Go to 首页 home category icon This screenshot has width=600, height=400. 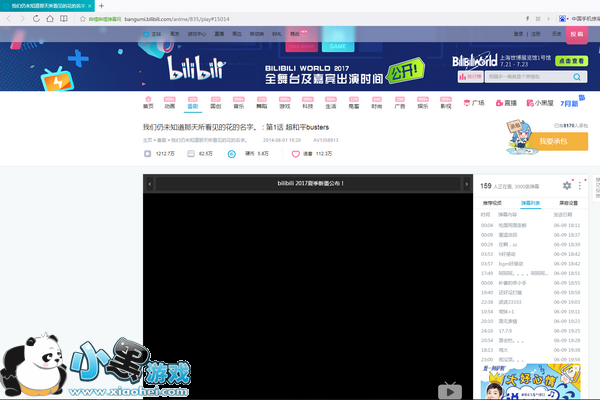(148, 103)
